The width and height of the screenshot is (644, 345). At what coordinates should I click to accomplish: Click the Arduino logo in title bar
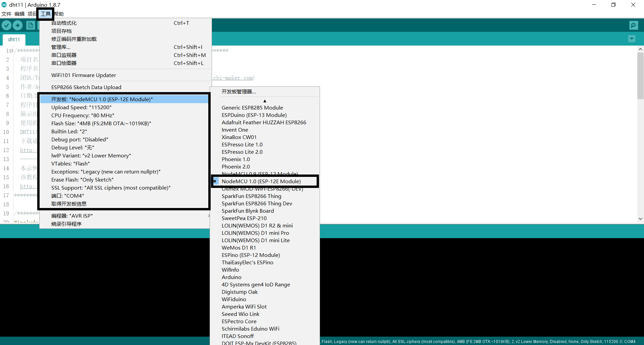coord(4,5)
